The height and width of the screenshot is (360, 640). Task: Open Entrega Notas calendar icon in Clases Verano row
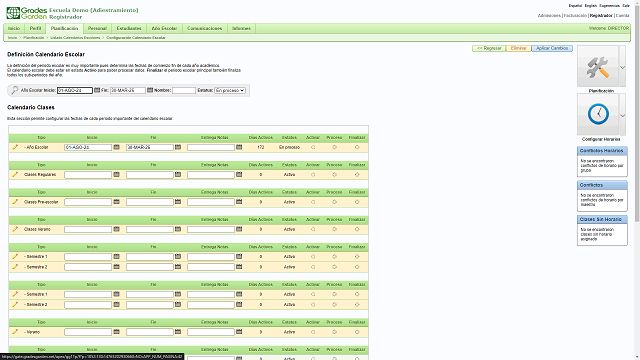239,229
